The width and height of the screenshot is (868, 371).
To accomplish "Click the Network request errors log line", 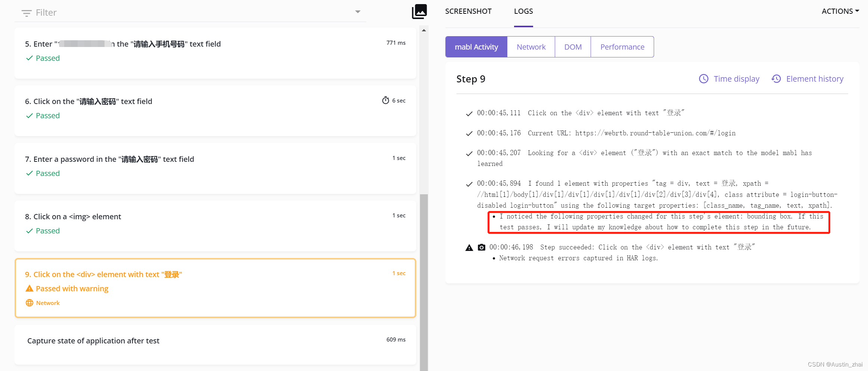I will (x=578, y=258).
